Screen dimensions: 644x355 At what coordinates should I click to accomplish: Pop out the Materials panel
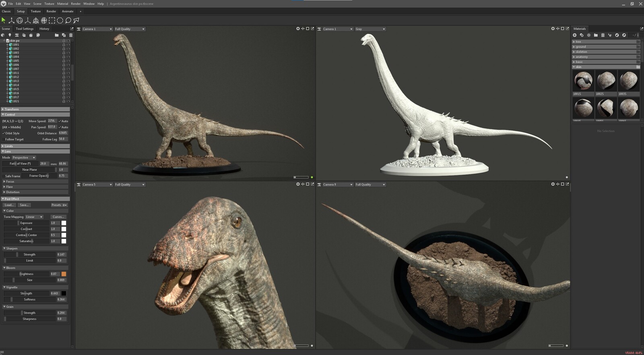click(642, 29)
